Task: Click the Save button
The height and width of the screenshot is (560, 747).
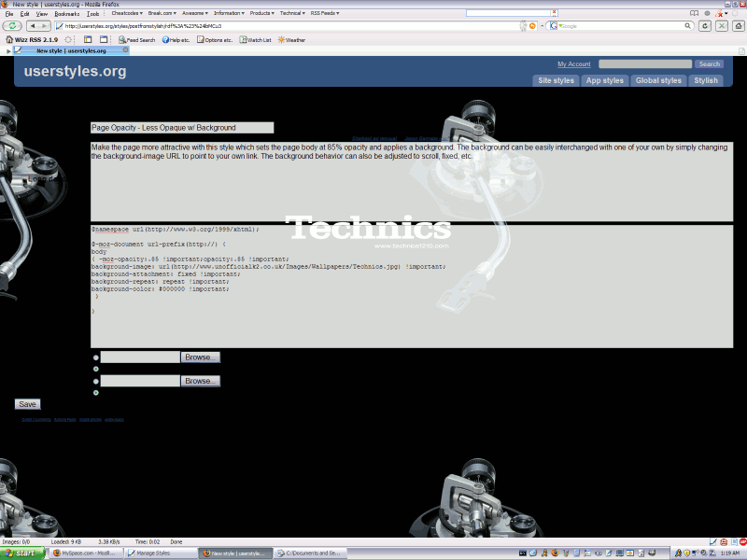Action: coord(28,404)
